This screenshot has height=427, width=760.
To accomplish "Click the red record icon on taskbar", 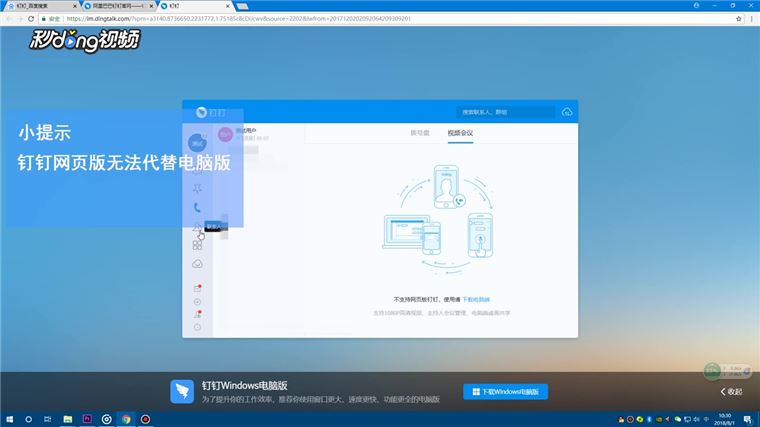I will [x=145, y=419].
